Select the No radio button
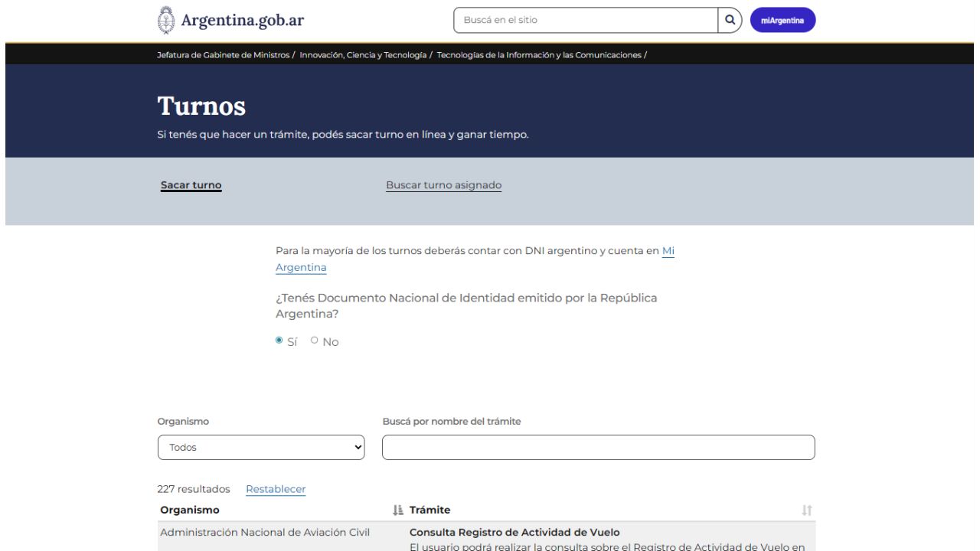 (315, 341)
